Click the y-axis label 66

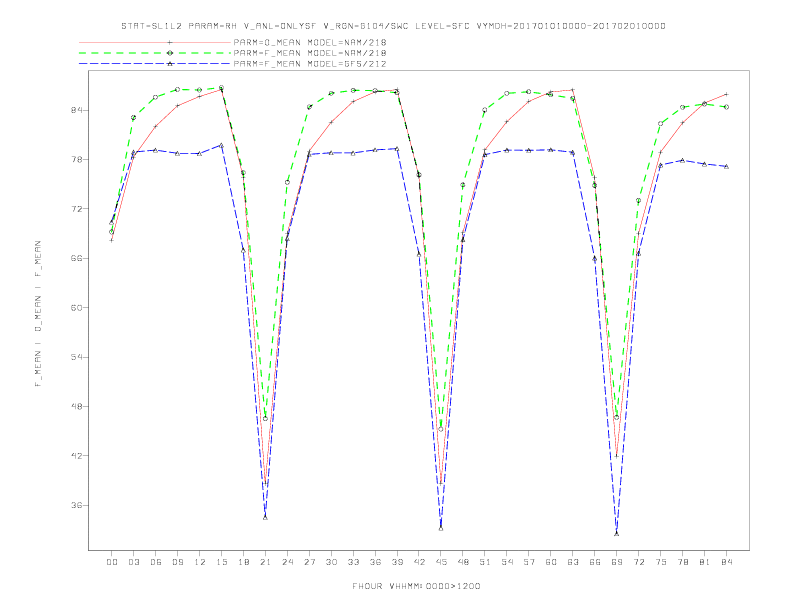coord(76,259)
